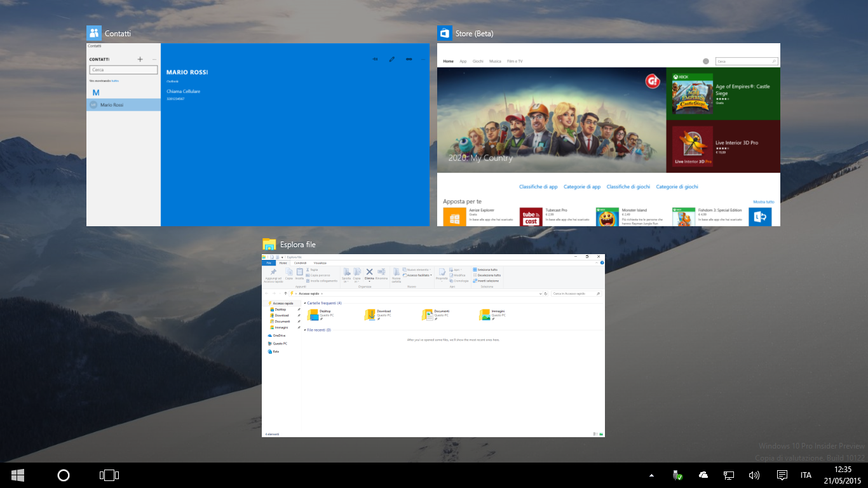Click Nuova cartella icon in Explorer ribbon
The height and width of the screenshot is (488, 868).
(x=397, y=272)
